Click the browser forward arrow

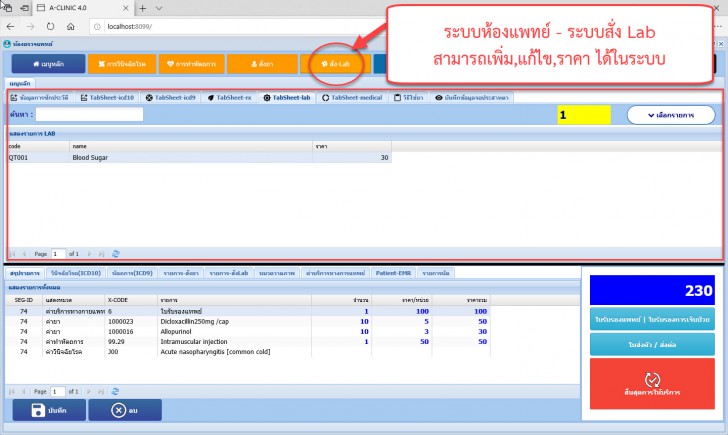30,26
